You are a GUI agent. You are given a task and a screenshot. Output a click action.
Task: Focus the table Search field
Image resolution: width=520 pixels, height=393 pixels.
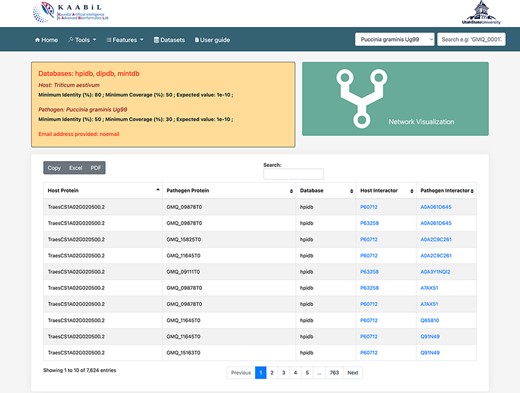293,174
